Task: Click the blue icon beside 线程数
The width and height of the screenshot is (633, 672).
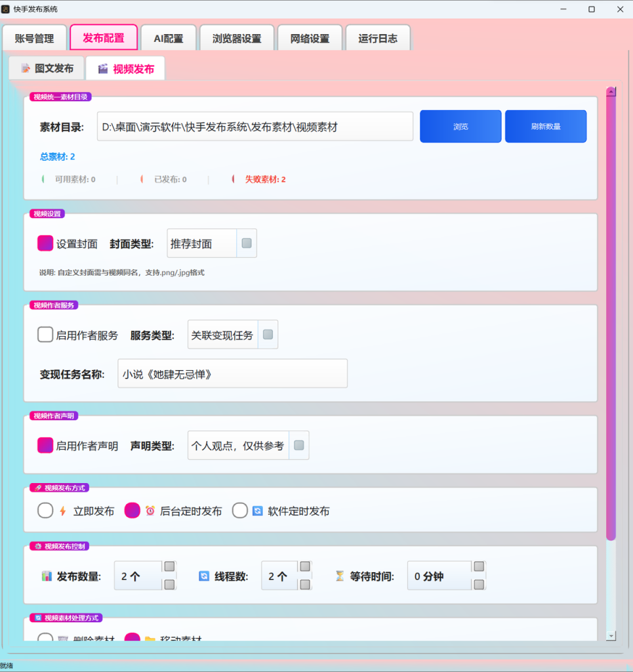Action: pos(204,576)
